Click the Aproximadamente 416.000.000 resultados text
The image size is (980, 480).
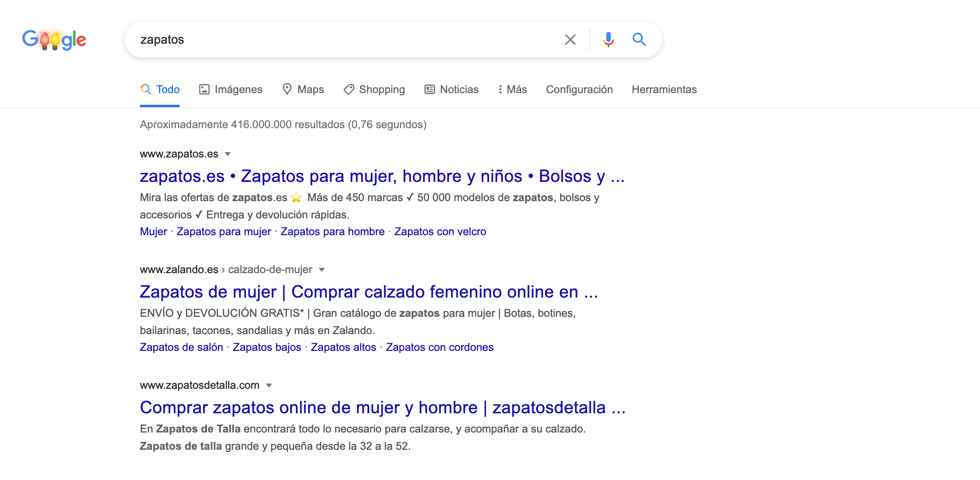point(283,125)
